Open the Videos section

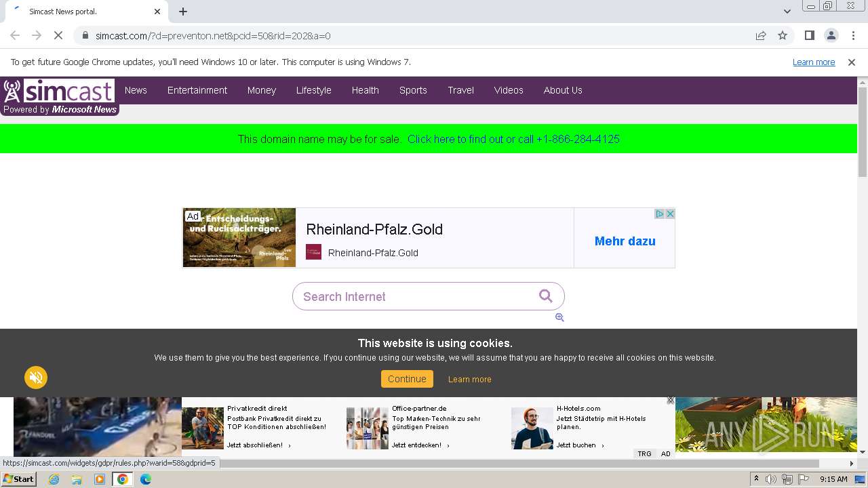click(x=509, y=90)
